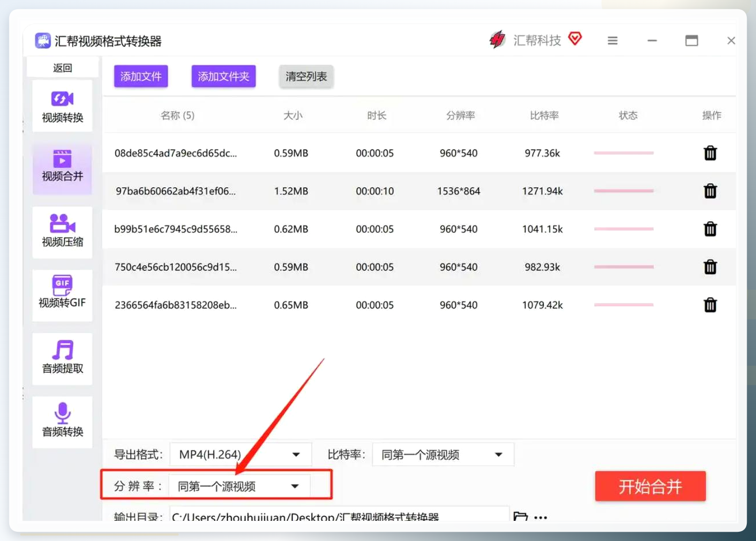This screenshot has width=756, height=541.
Task: Open the 视频转换 video conversion module
Action: point(62,107)
